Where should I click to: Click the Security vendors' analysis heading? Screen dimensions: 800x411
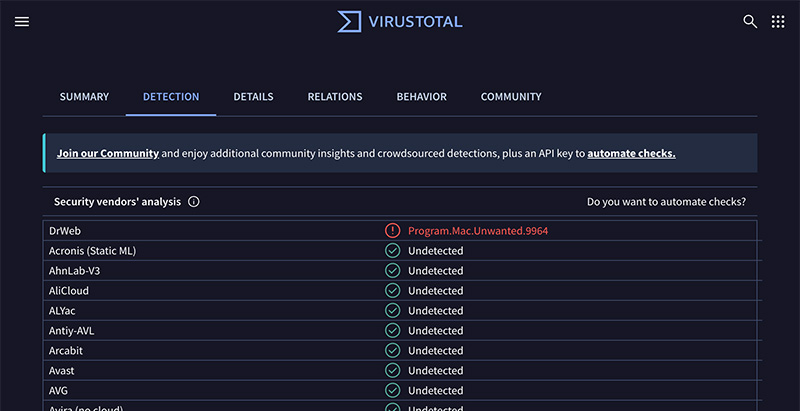point(117,202)
